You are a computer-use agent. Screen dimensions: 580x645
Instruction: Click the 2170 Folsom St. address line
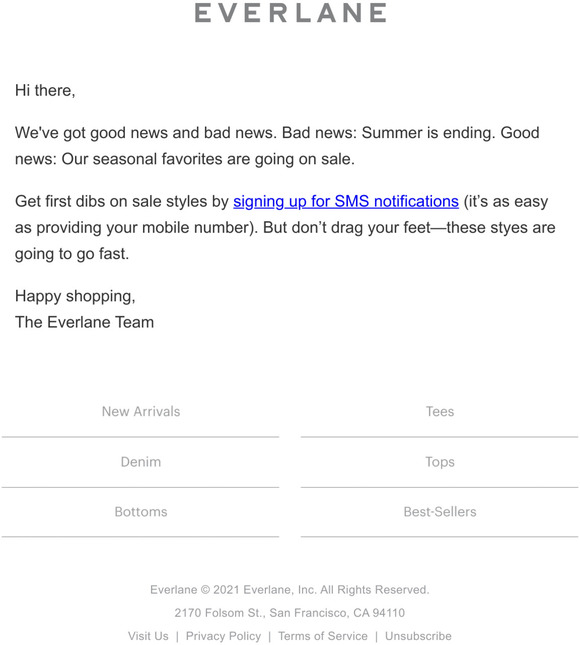[290, 613]
